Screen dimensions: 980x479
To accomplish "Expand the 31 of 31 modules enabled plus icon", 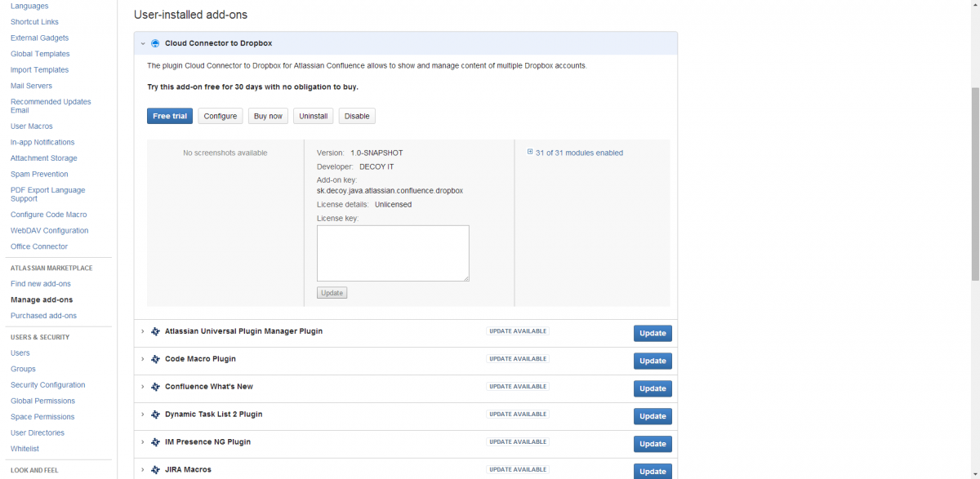I will click(x=530, y=152).
